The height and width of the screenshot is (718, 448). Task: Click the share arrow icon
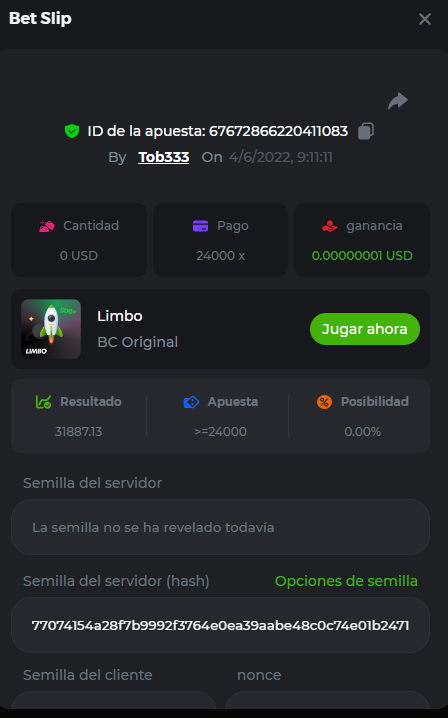coord(398,101)
